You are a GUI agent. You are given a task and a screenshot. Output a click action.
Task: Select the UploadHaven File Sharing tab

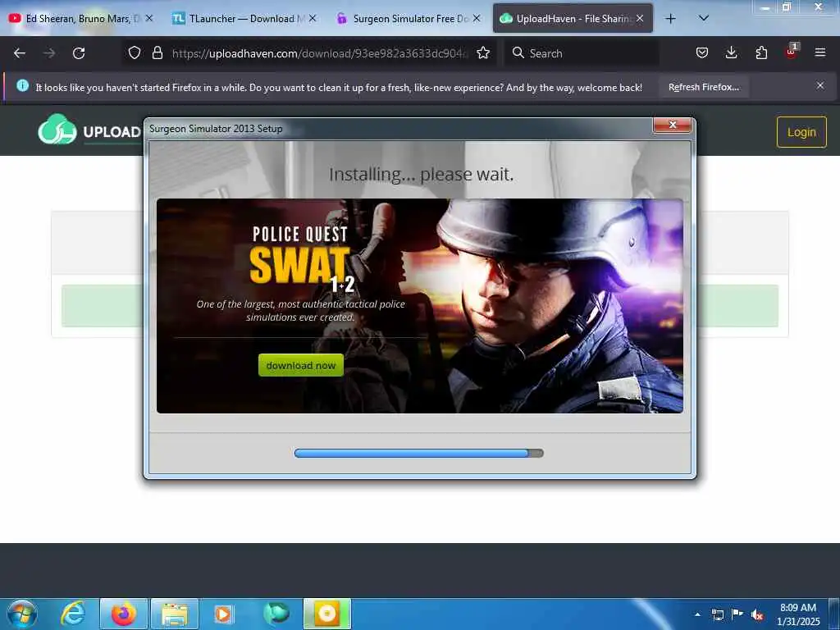573,18
